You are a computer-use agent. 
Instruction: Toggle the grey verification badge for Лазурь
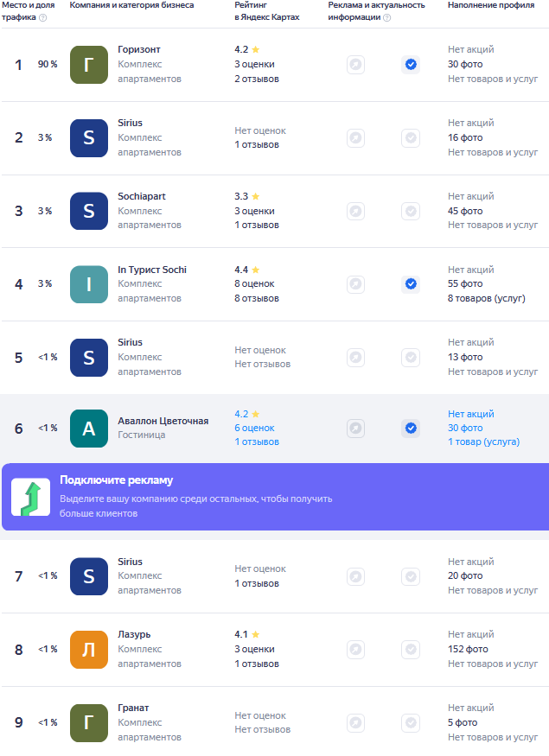tap(411, 650)
